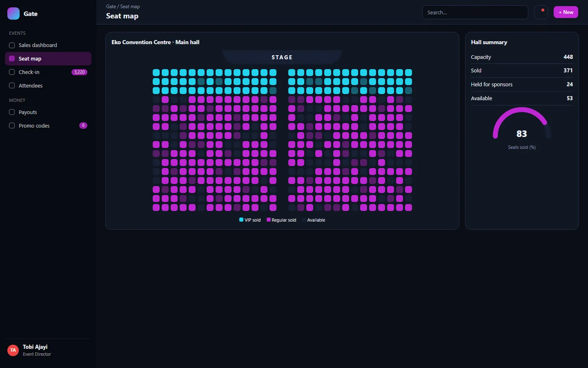
Task: Click the Check-in menu label
Action: [29, 72]
